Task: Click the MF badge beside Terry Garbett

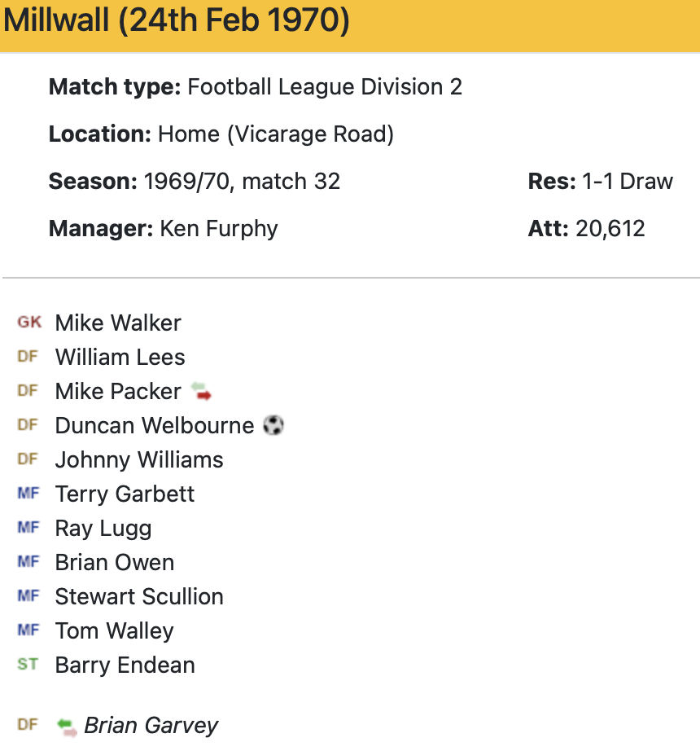Action: [x=28, y=494]
